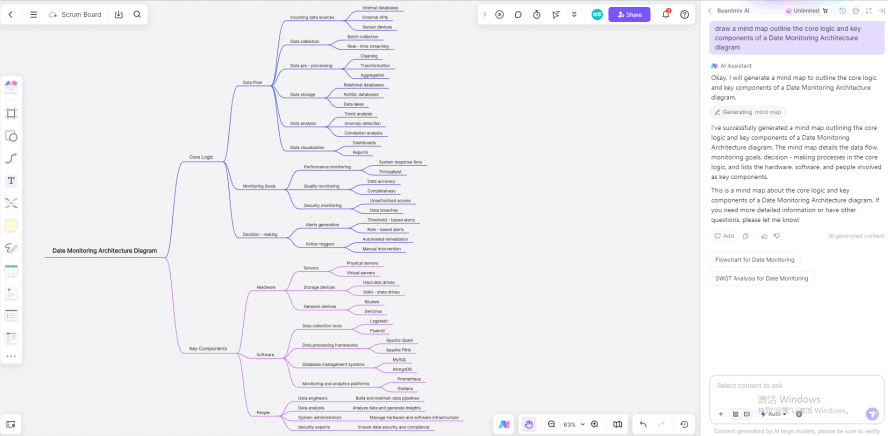Open the zoom percentage dropdown
Image resolution: width=888 pixels, height=436 pixels.
tap(570, 424)
